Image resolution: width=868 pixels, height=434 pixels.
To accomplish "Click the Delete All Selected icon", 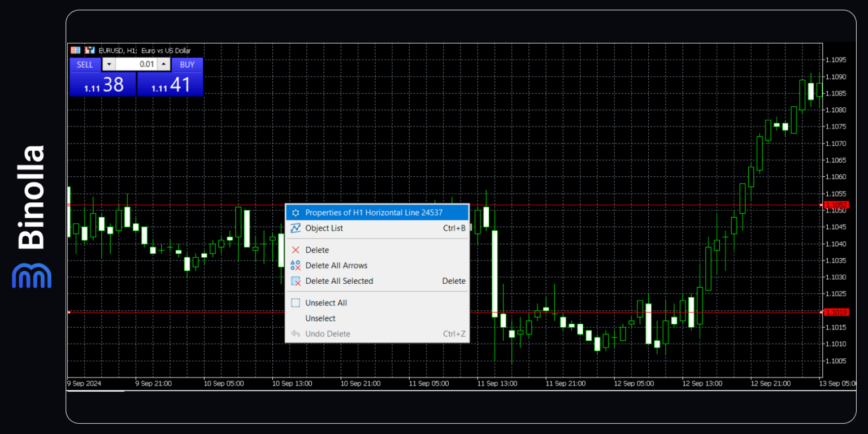I will 295,281.
